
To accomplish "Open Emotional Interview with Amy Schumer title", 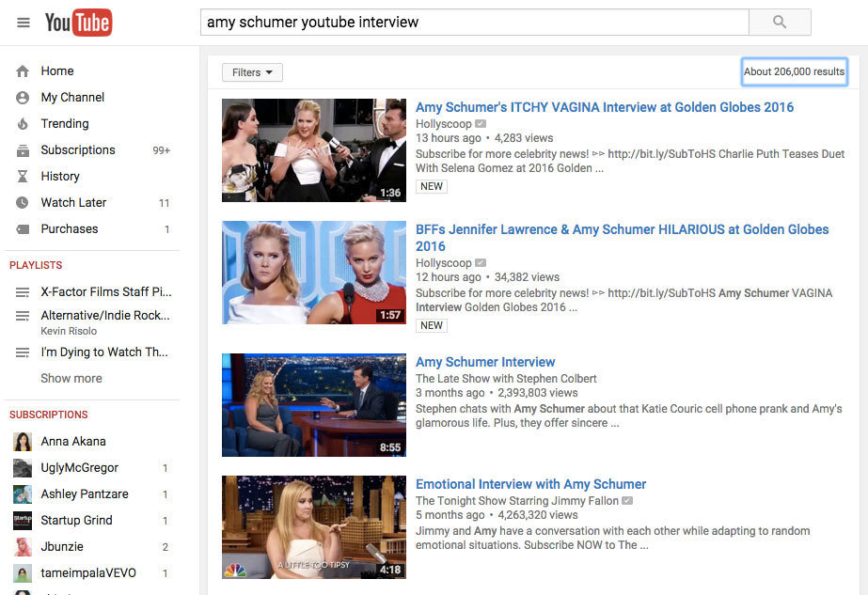I will tap(531, 484).
